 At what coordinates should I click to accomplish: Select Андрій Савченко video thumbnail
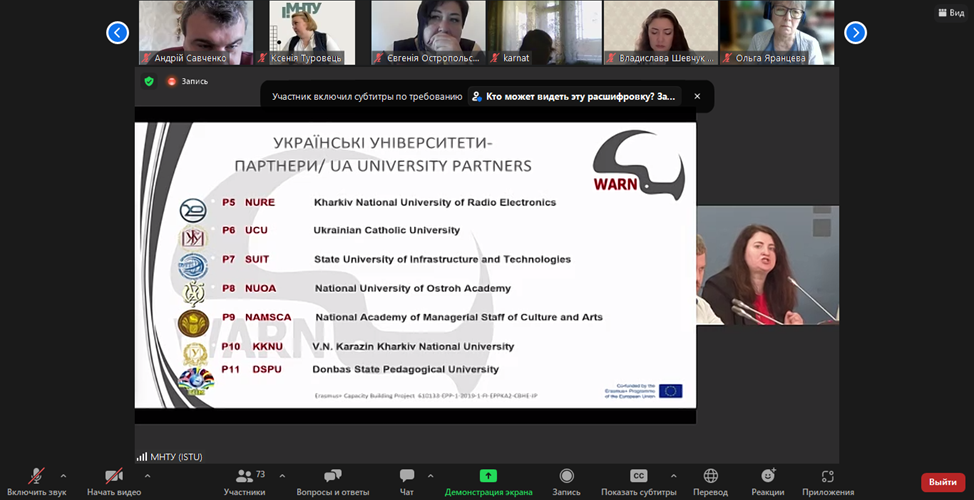click(x=196, y=32)
